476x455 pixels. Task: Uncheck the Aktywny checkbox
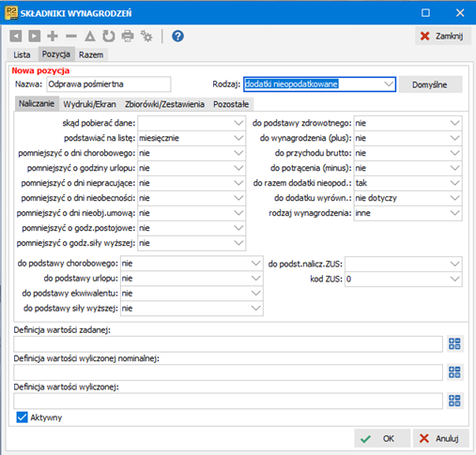(x=22, y=417)
